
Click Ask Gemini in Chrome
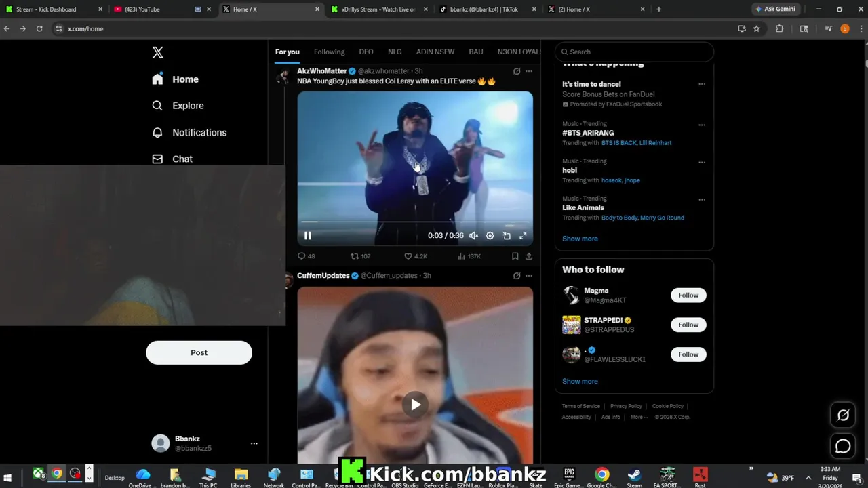(x=775, y=9)
